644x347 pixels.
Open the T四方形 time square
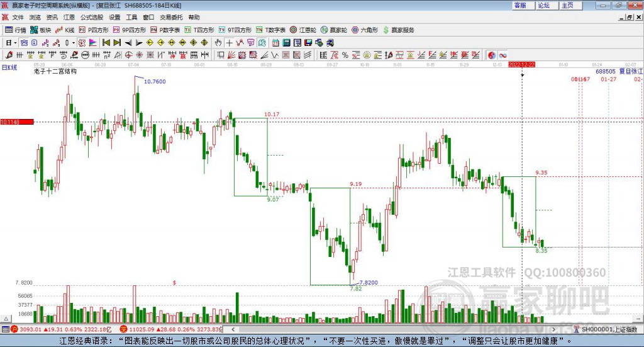[199, 30]
